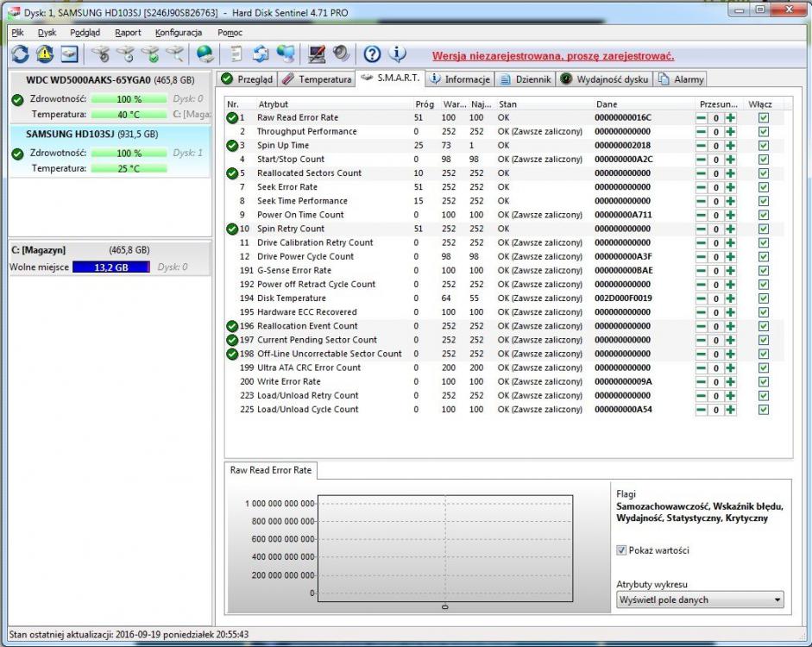Viewport: 812px width, 647px height.
Task: Click the blue question mark help icon
Action: (x=372, y=53)
